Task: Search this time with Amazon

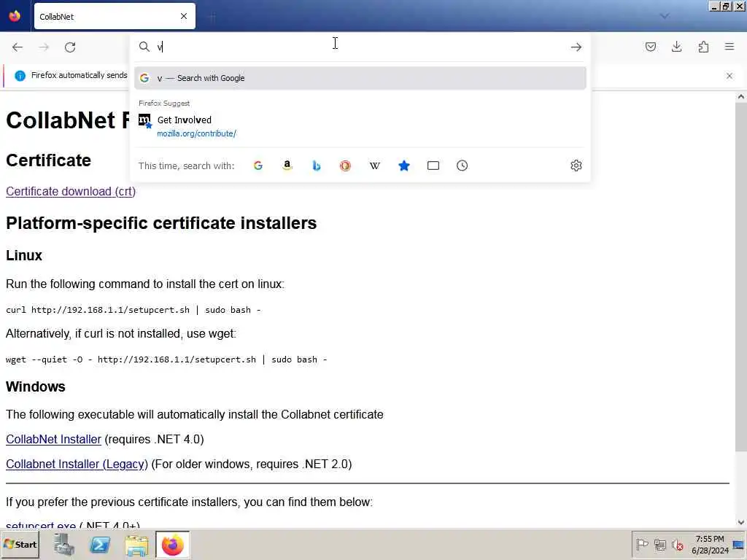Action: tap(287, 166)
